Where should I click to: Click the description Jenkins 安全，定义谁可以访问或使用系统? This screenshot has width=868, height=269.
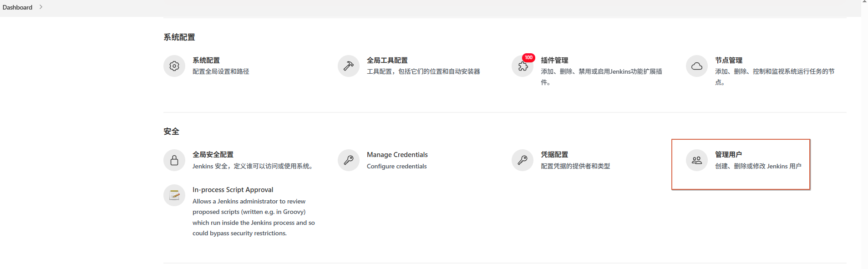(253, 166)
